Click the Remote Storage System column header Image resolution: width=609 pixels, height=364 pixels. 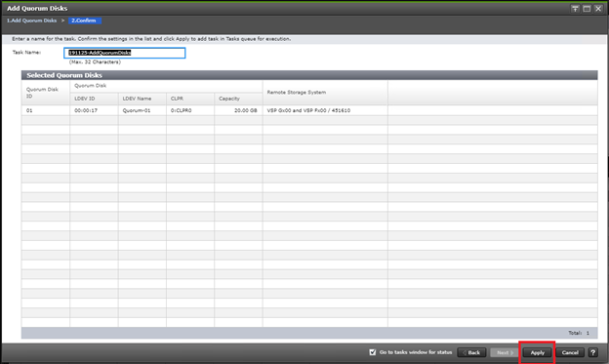point(325,93)
